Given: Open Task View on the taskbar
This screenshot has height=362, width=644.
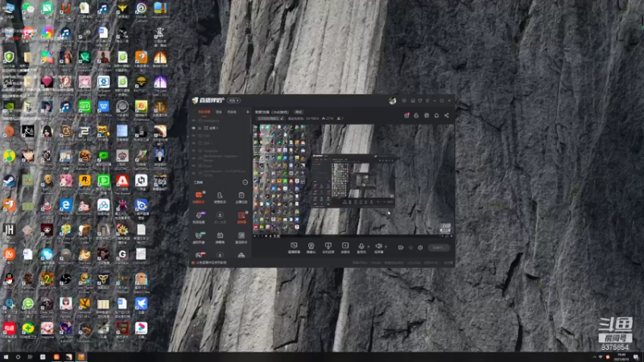Looking at the screenshot, I should pyautogui.click(x=30, y=357).
